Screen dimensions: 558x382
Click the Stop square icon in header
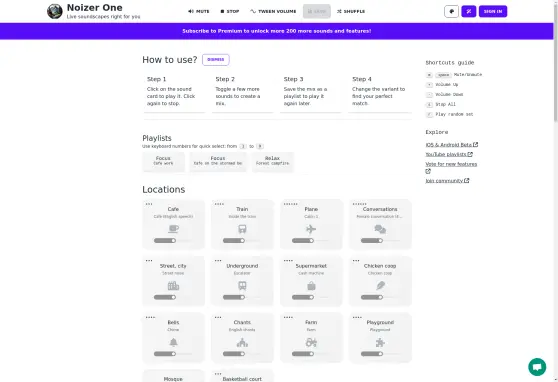click(x=222, y=11)
